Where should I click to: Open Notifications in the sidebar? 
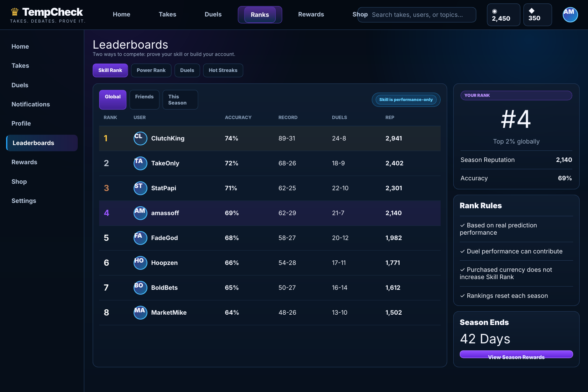(42, 104)
